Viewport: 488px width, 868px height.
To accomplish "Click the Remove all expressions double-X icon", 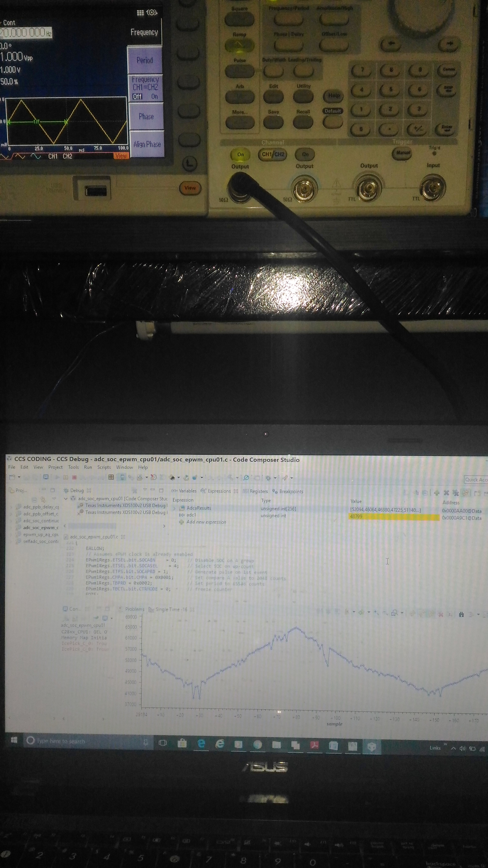I will point(455,493).
